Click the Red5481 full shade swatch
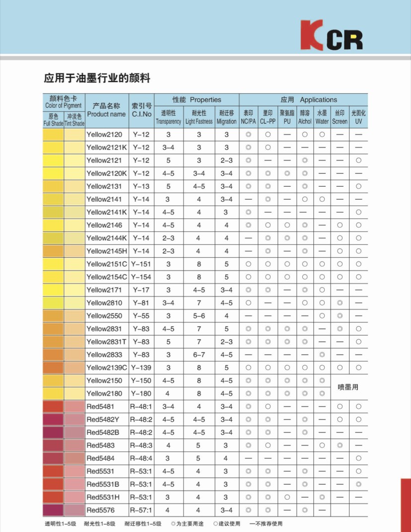This screenshot has width=411, height=532. click(x=53, y=406)
